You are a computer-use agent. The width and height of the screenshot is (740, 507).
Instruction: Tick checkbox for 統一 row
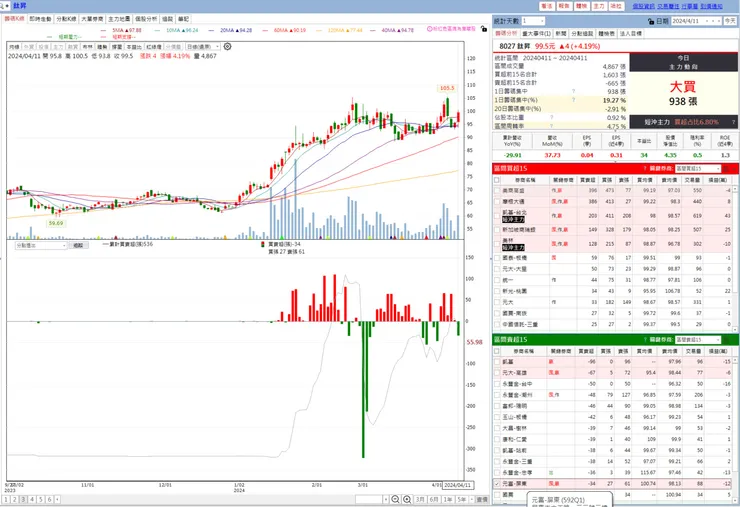coord(496,280)
